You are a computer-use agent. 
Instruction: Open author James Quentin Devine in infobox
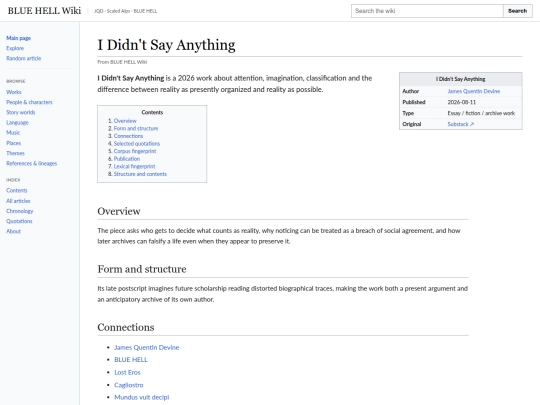click(x=474, y=91)
